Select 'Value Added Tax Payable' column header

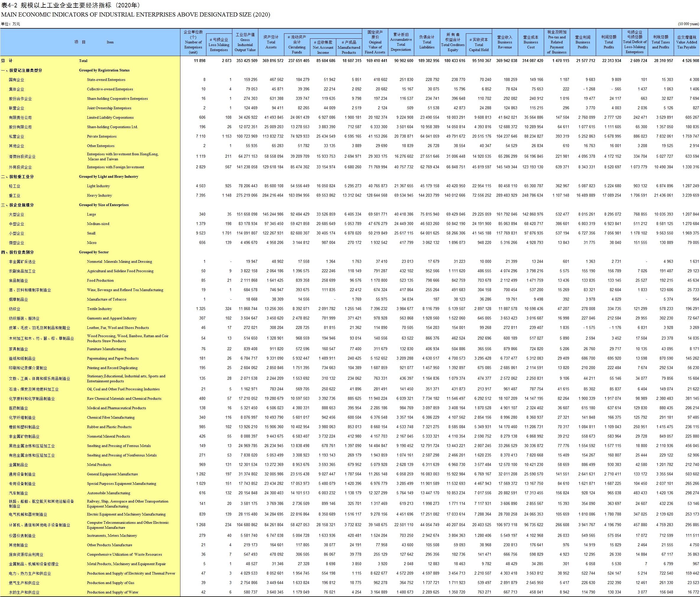point(687,42)
